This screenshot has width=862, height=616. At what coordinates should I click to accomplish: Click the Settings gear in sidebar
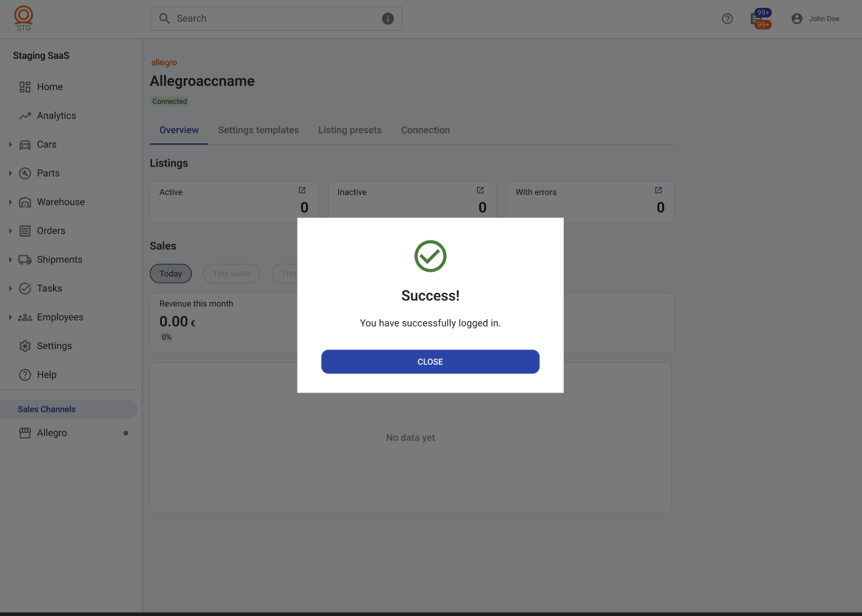coord(25,346)
